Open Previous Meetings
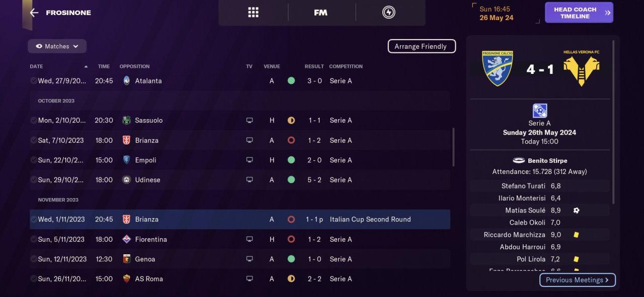 click(x=577, y=280)
